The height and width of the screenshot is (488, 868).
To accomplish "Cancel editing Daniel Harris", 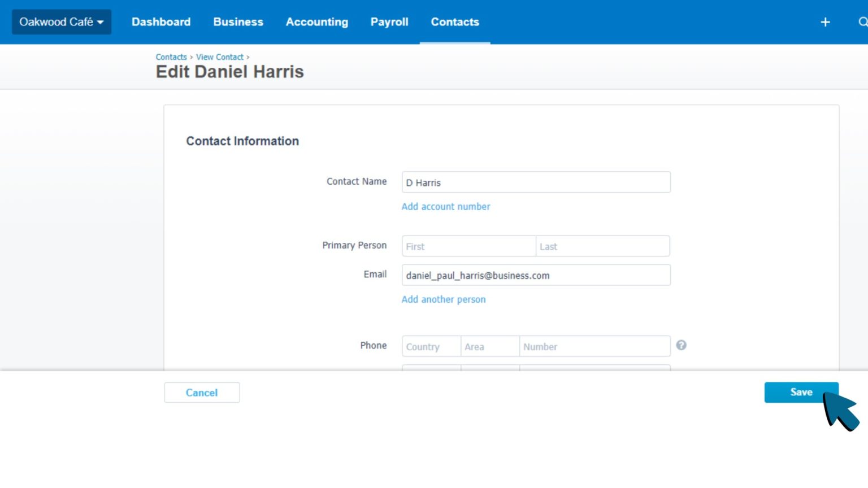I will click(202, 392).
